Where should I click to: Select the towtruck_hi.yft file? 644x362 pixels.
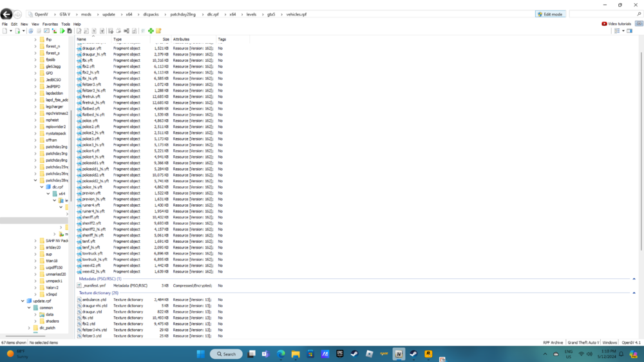coord(95,260)
